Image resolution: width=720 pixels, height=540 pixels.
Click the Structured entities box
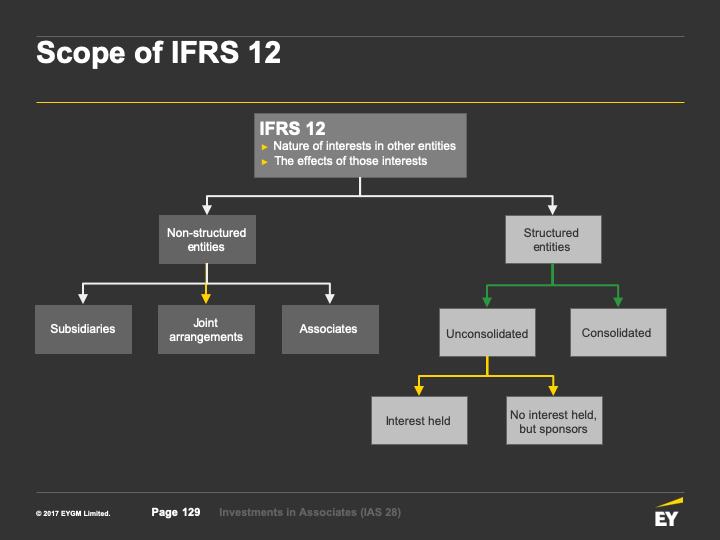(x=553, y=239)
